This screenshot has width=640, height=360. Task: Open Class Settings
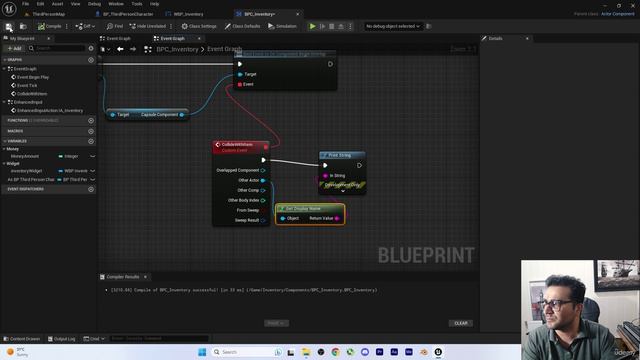pos(199,27)
